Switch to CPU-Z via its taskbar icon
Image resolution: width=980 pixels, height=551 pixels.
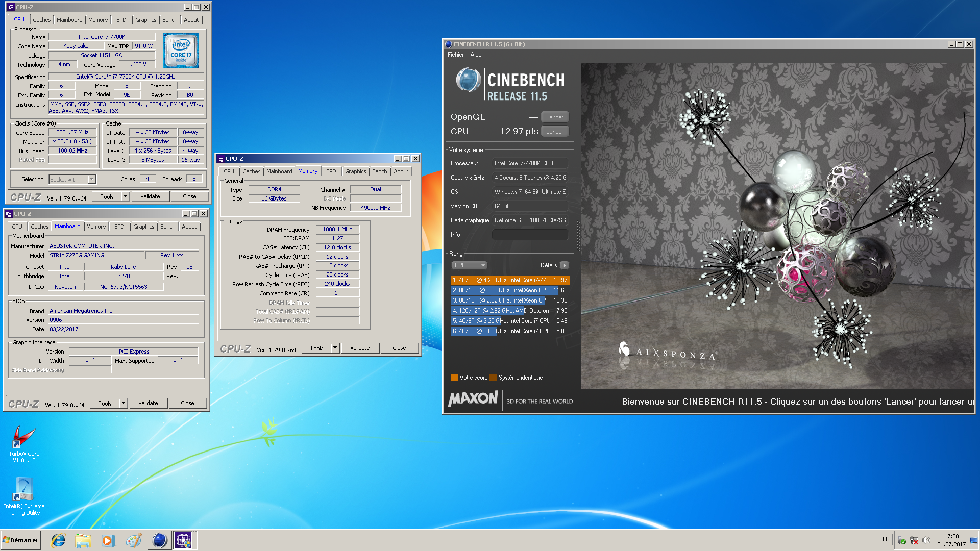(x=183, y=540)
